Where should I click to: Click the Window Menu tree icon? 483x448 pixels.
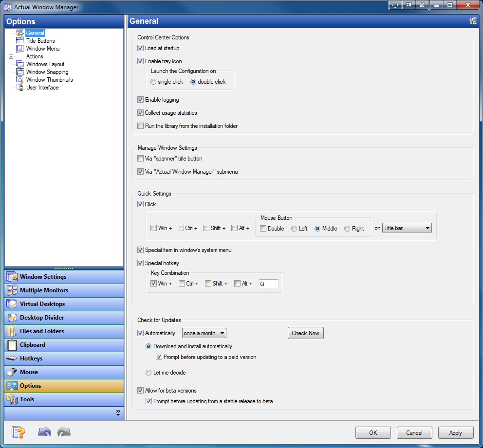(x=20, y=49)
